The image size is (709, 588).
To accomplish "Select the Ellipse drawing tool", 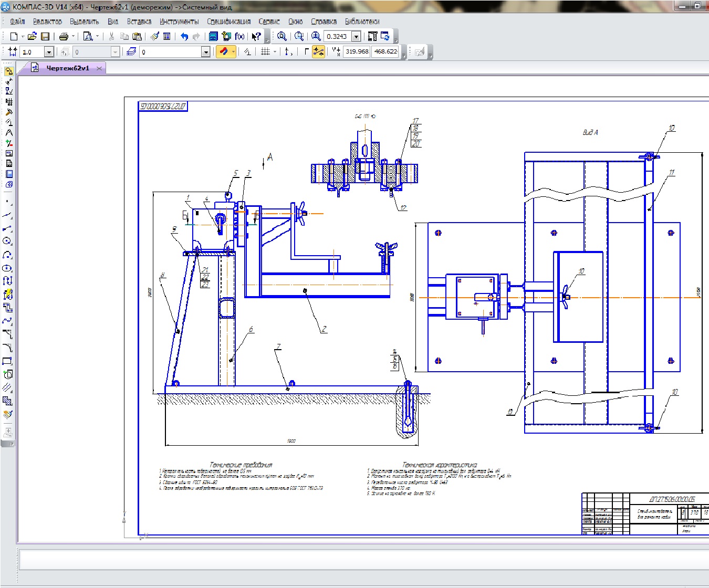I will [7, 268].
